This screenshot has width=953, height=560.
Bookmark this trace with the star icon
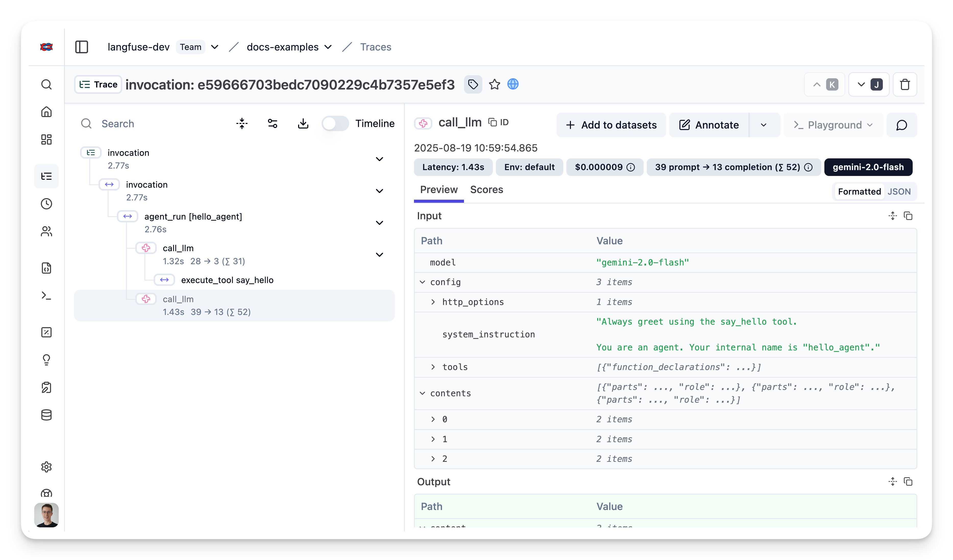(x=495, y=84)
